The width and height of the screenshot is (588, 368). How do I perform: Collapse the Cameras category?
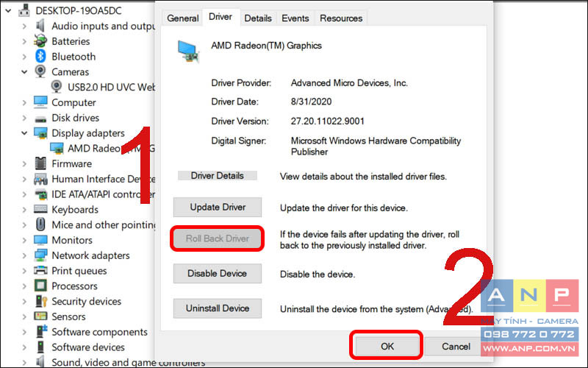24,71
